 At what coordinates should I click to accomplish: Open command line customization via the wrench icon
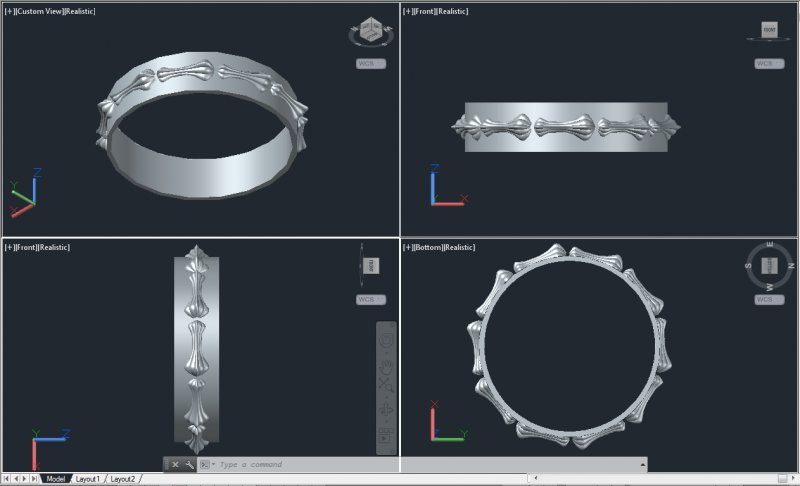(189, 465)
